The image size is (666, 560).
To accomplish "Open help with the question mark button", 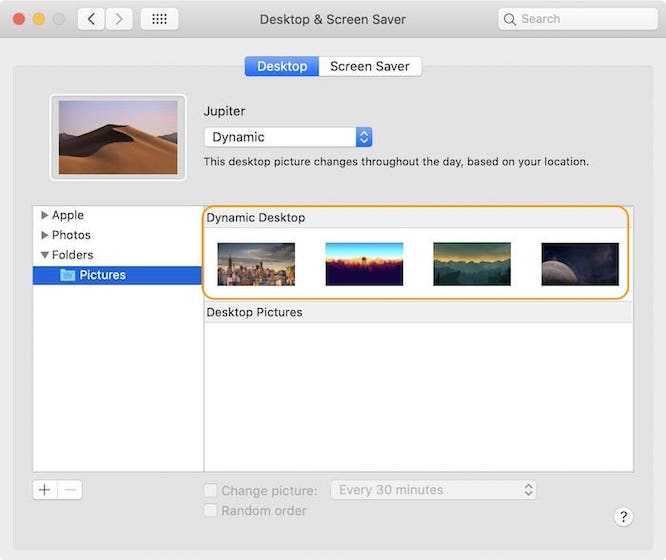I will coord(623,517).
